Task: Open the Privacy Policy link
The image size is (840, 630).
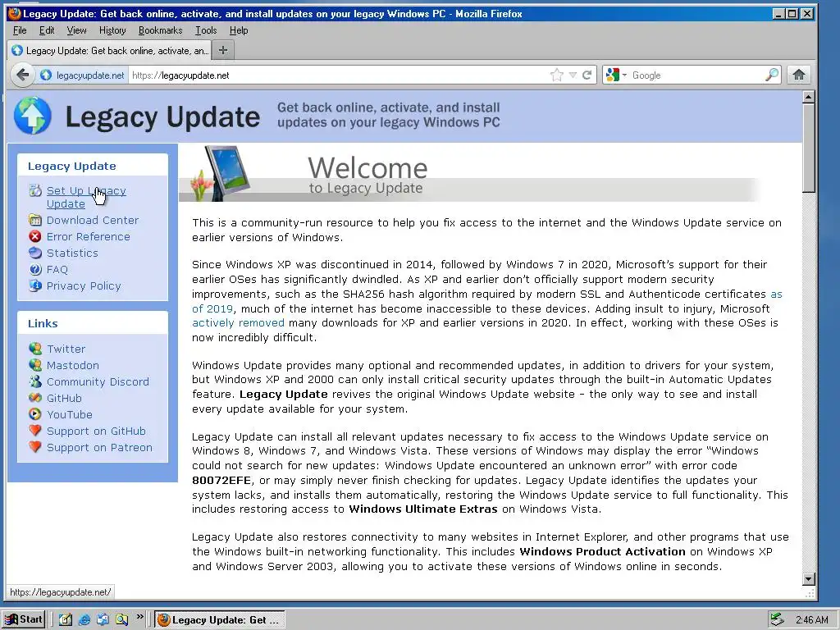Action: pos(84,286)
